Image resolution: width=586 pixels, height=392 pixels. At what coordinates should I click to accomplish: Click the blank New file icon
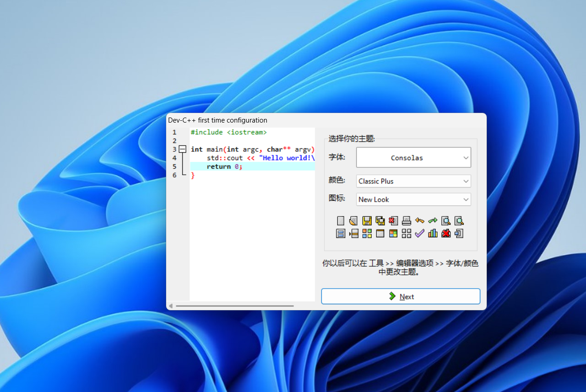[341, 221]
